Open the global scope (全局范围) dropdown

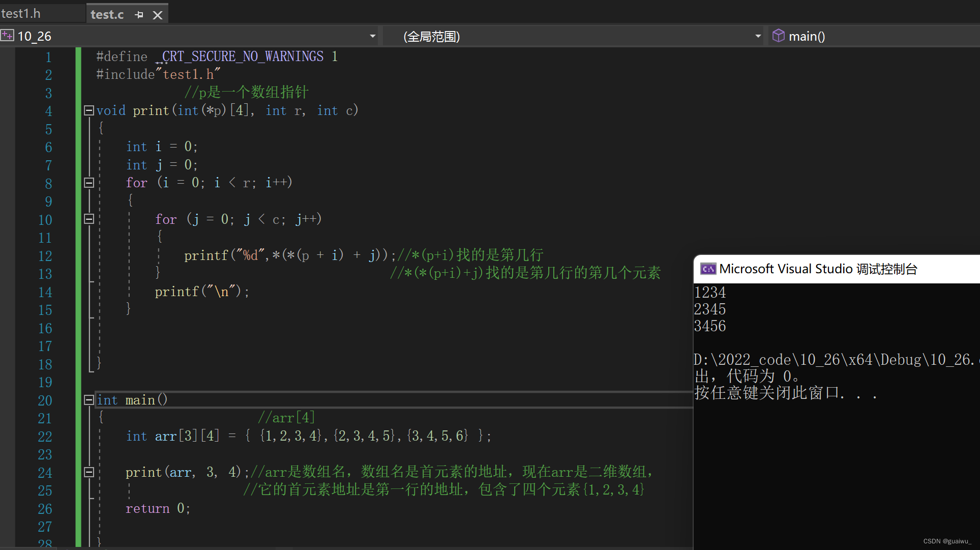coord(758,36)
